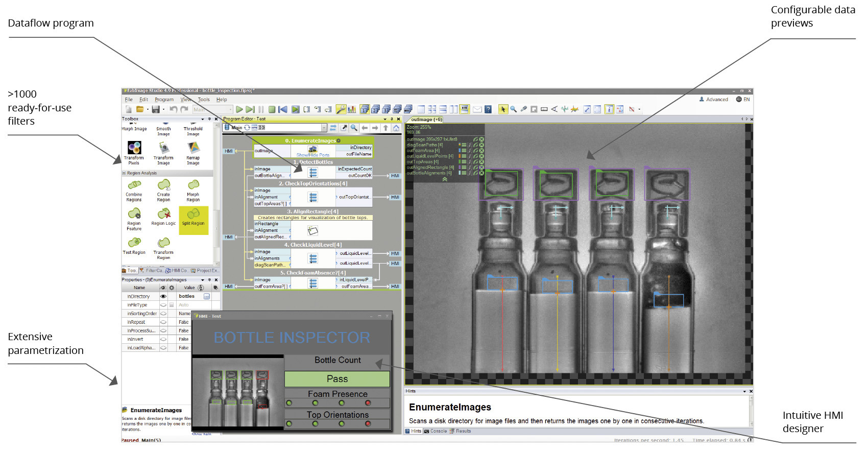Select the arrow pointer tool in toolbar
This screenshot has height=451, width=868.
(503, 109)
